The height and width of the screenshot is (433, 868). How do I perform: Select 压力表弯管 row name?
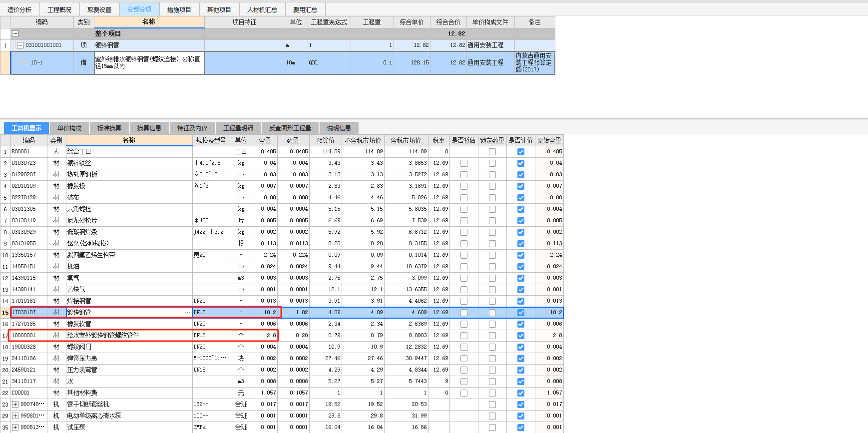point(129,370)
